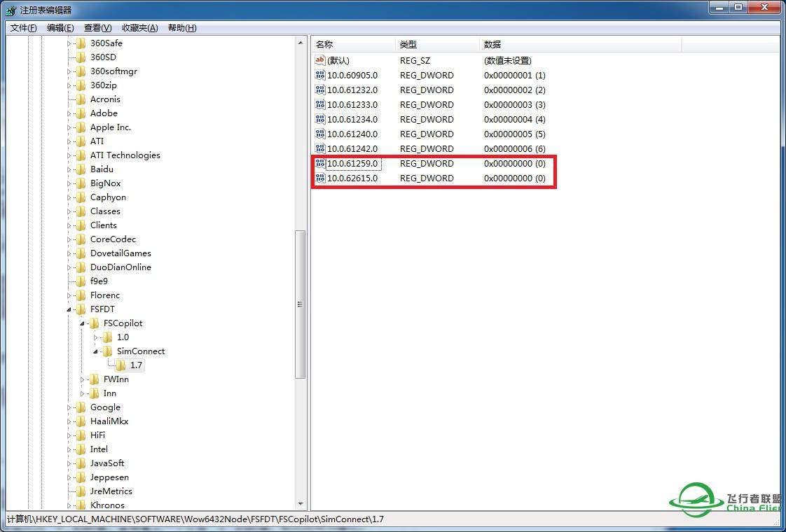Click the DWORD icon for 10.0.61234.0
Screen dimensions: 786x532
[x=320, y=119]
